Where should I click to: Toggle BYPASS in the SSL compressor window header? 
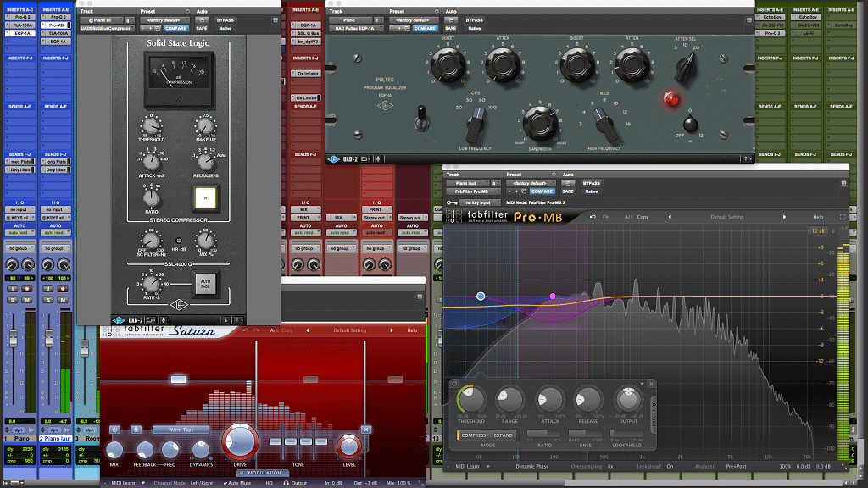click(x=225, y=20)
